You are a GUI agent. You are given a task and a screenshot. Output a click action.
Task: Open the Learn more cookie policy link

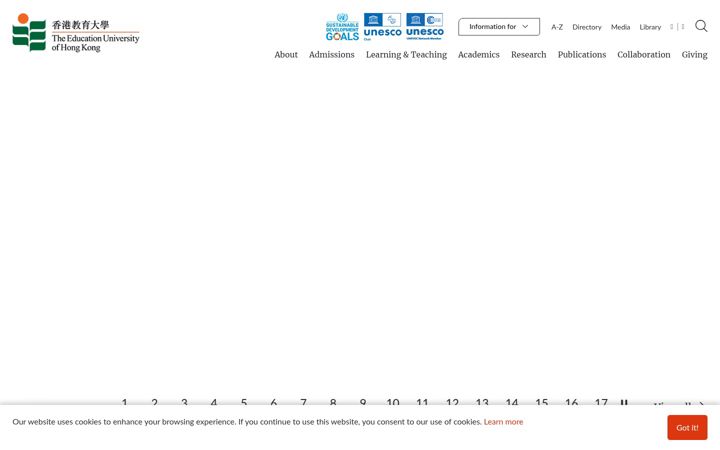coord(503,422)
